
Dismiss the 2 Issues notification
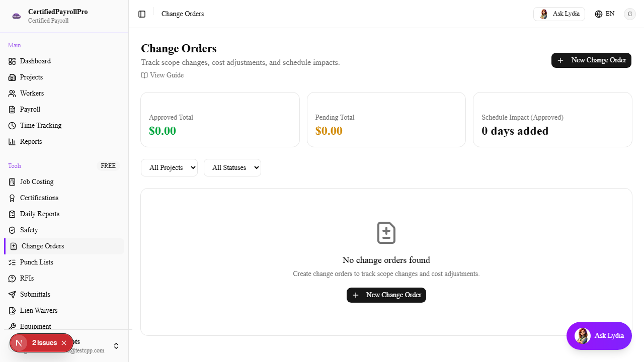[x=64, y=342]
